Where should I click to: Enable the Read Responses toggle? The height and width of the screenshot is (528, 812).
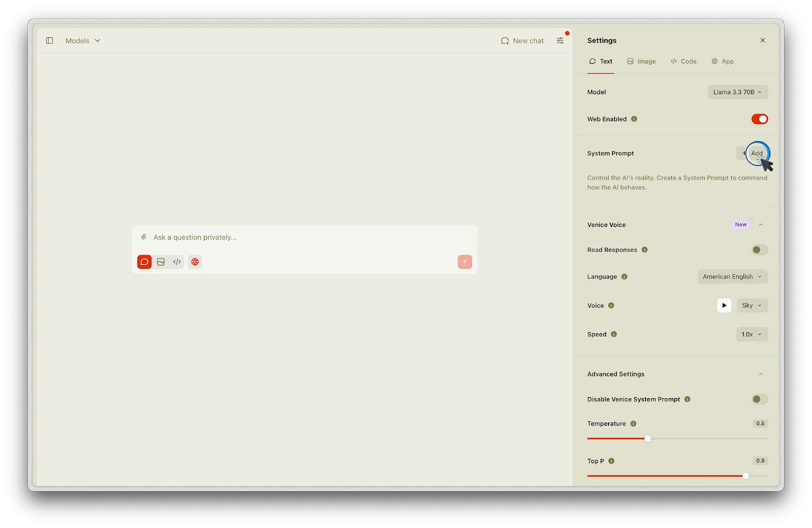click(759, 250)
